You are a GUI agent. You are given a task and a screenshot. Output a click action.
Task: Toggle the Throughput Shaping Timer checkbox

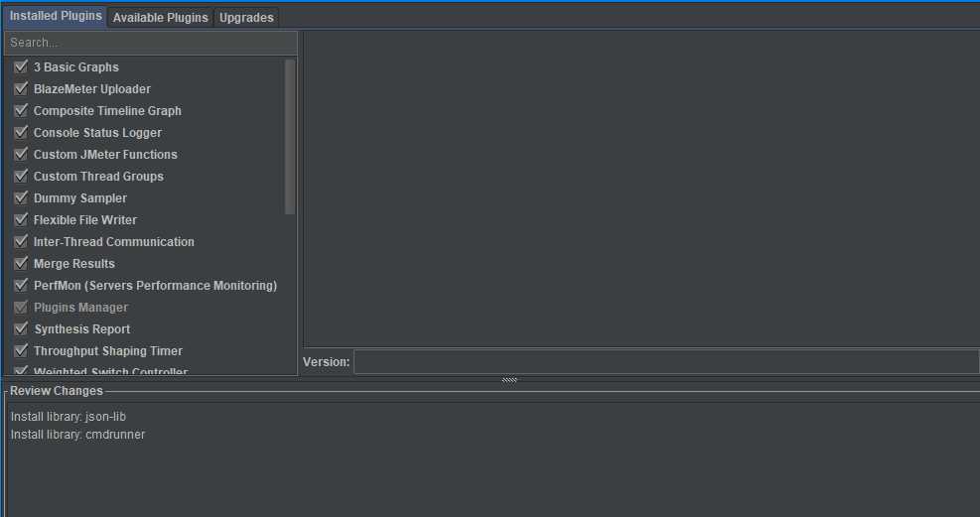click(21, 350)
